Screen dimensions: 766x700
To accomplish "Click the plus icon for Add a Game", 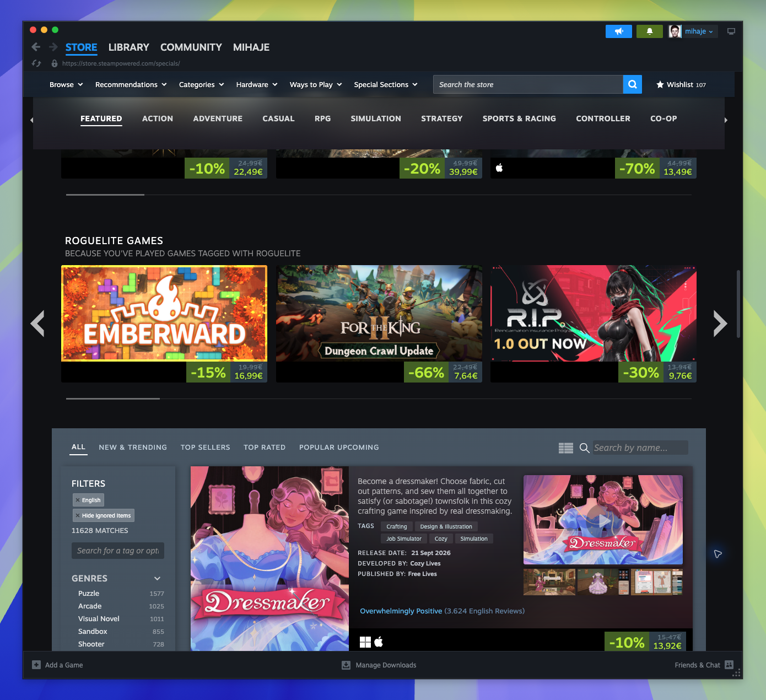I will [36, 665].
